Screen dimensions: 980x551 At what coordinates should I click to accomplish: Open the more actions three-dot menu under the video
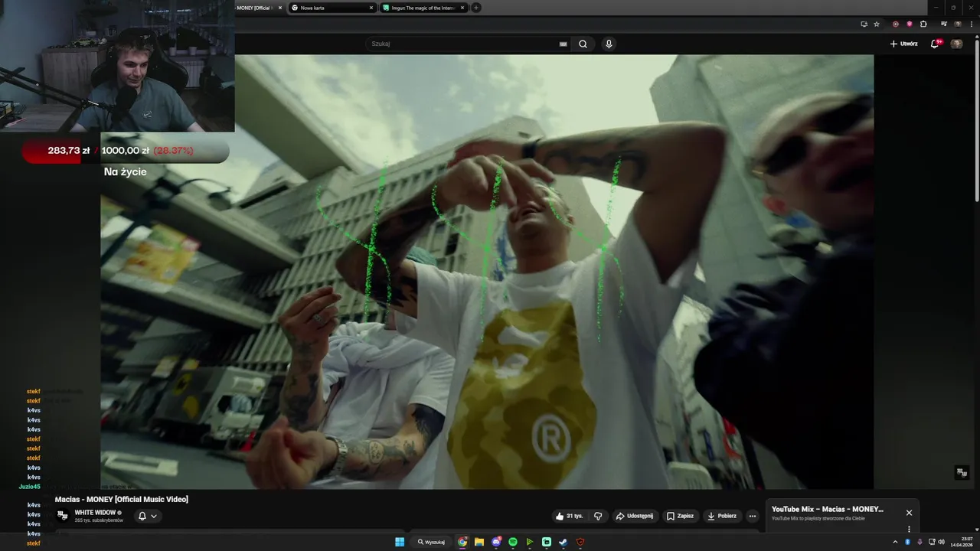coord(752,516)
